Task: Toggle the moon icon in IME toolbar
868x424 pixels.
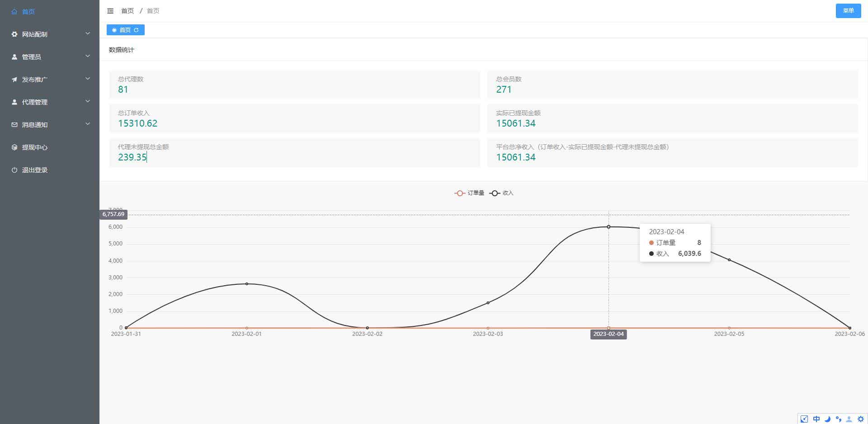Action: click(827, 419)
